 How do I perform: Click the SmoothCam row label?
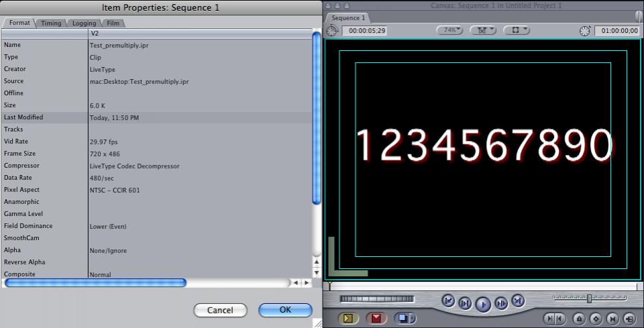21,237
